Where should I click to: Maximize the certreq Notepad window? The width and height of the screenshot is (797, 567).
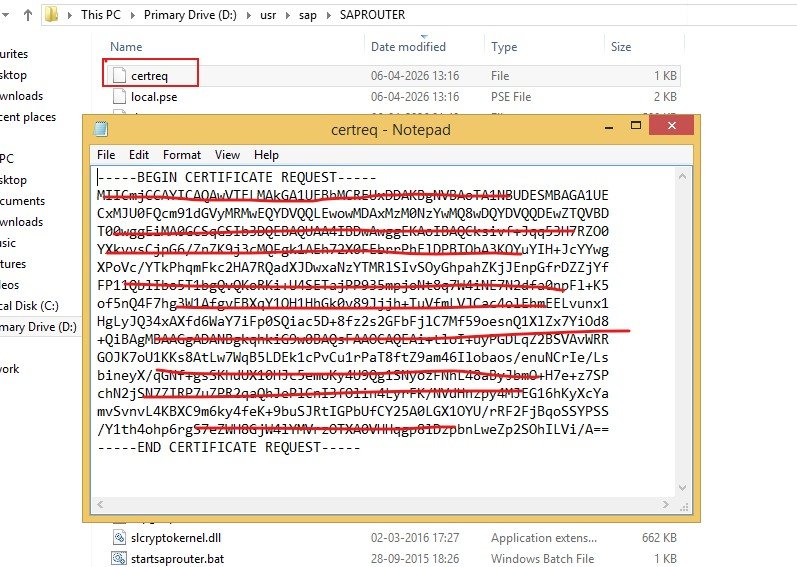pos(635,125)
